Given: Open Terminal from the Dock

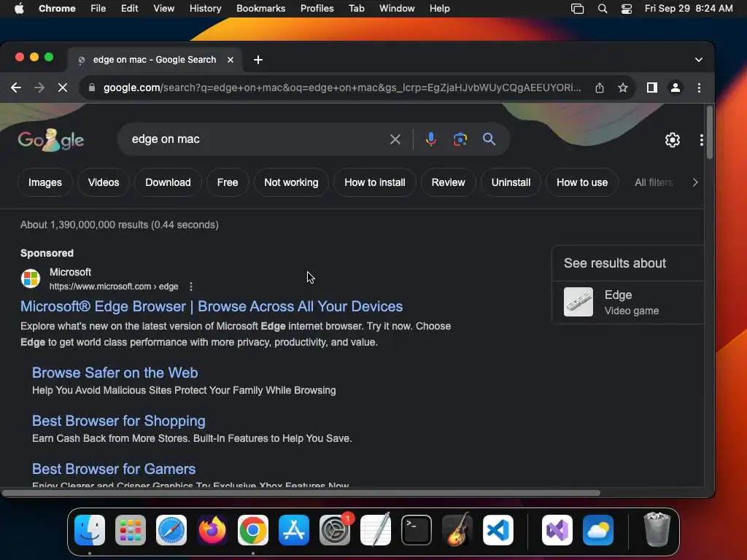Looking at the screenshot, I should click(417, 530).
